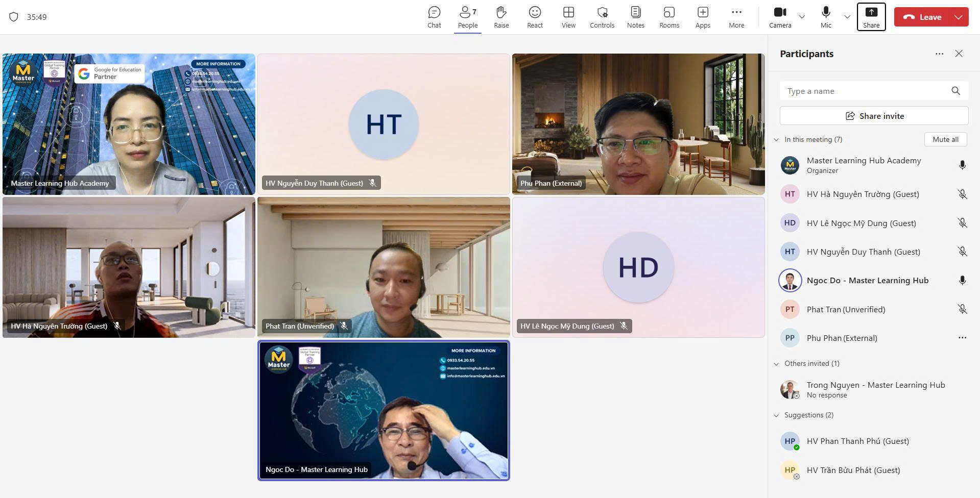
Task: Collapse the Suggestions section
Action: click(x=776, y=415)
